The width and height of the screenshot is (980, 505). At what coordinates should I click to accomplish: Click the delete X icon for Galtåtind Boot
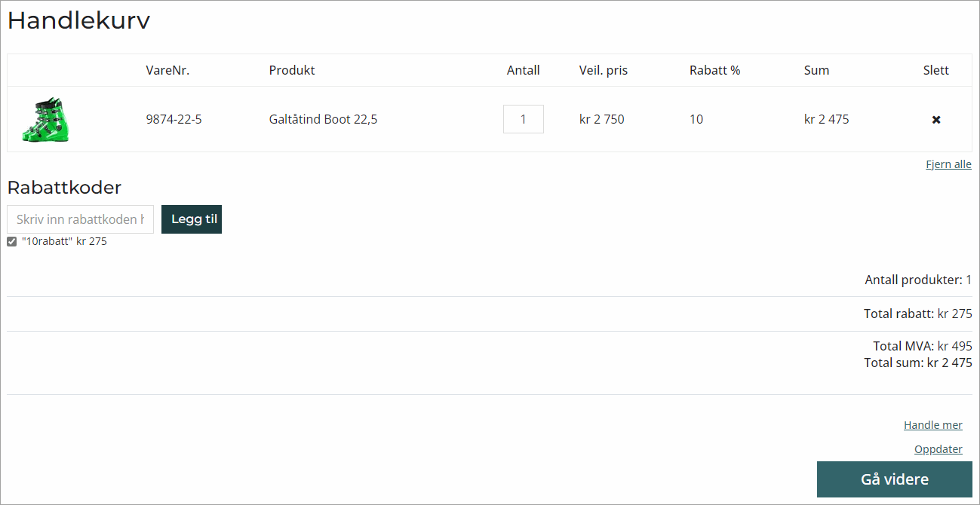tap(936, 120)
